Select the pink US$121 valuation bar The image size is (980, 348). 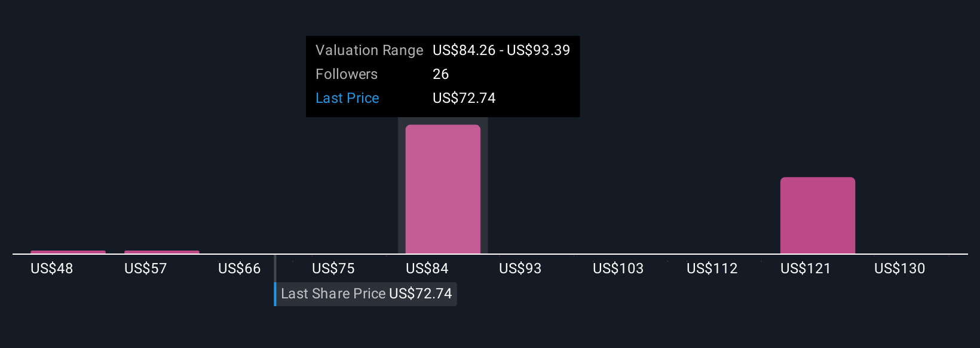pyautogui.click(x=817, y=215)
